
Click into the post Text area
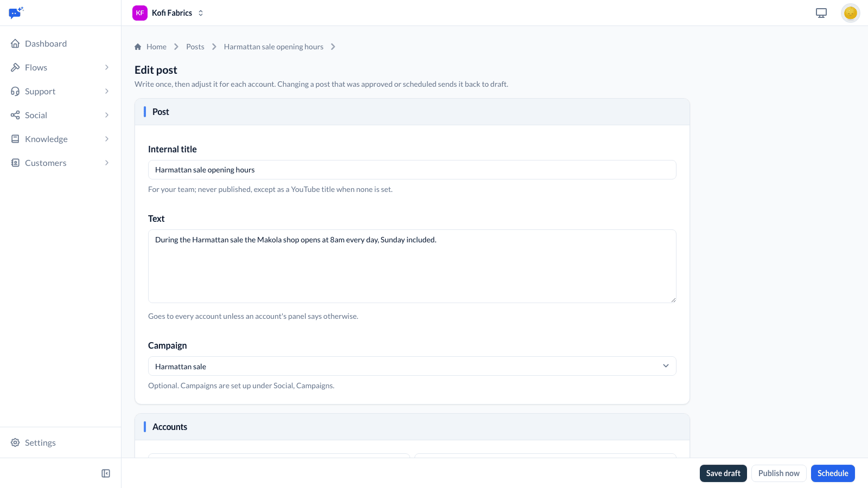click(412, 266)
